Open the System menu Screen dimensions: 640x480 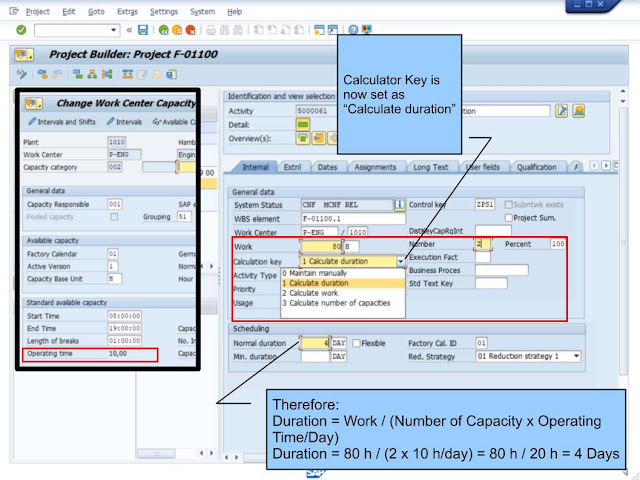coord(202,12)
